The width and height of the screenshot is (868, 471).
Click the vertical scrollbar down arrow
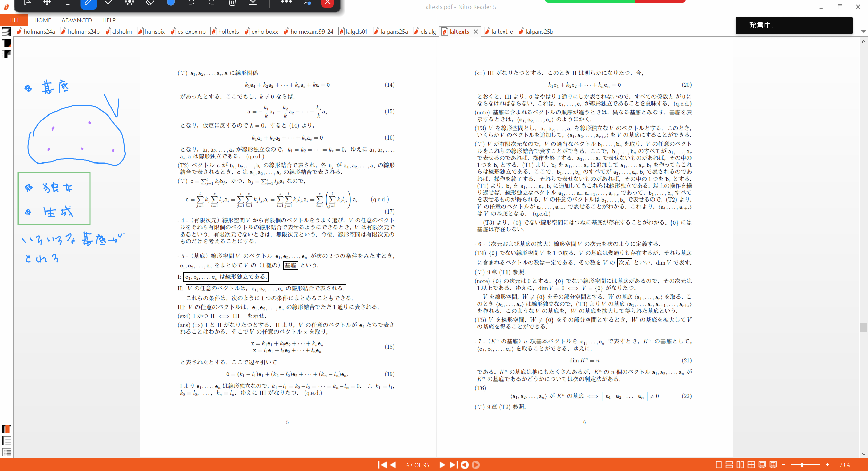click(x=864, y=454)
